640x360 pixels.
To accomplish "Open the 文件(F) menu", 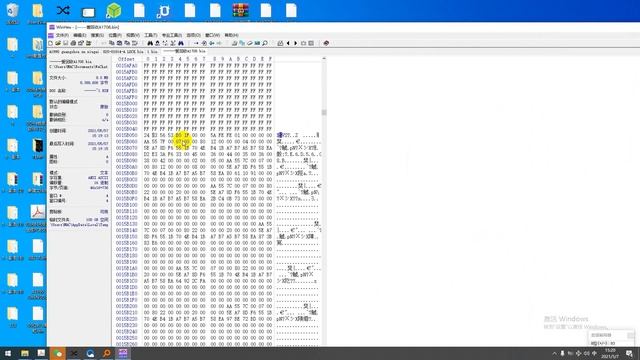I will pyautogui.click(x=62, y=35).
